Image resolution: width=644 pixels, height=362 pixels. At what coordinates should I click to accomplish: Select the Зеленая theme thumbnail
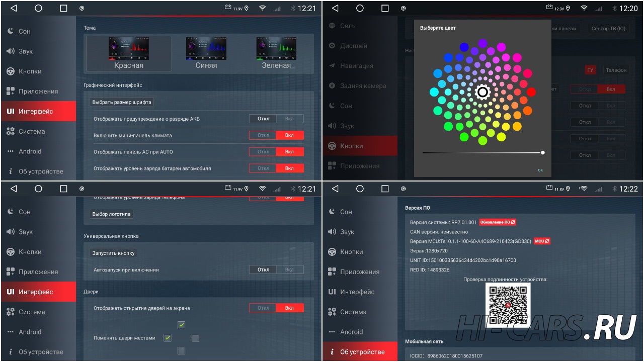(x=276, y=53)
